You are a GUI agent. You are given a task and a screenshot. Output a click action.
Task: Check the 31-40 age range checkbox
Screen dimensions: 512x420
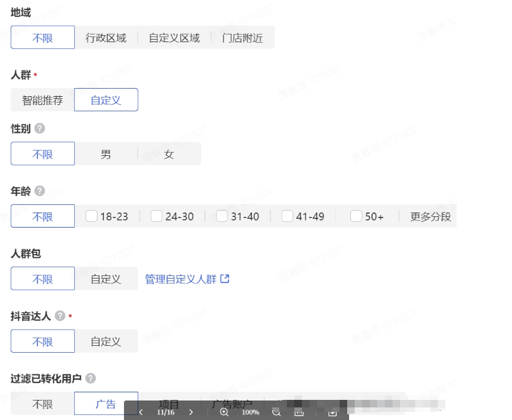click(x=221, y=216)
